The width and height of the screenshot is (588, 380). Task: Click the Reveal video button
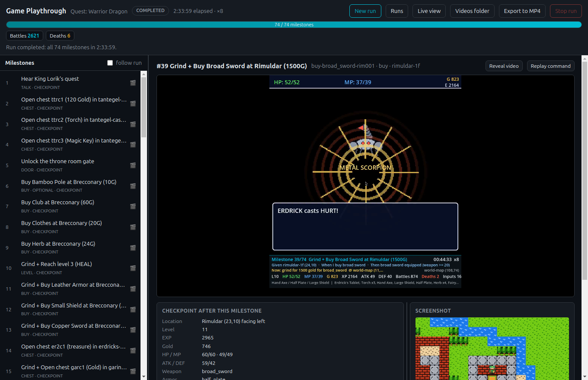pos(504,66)
